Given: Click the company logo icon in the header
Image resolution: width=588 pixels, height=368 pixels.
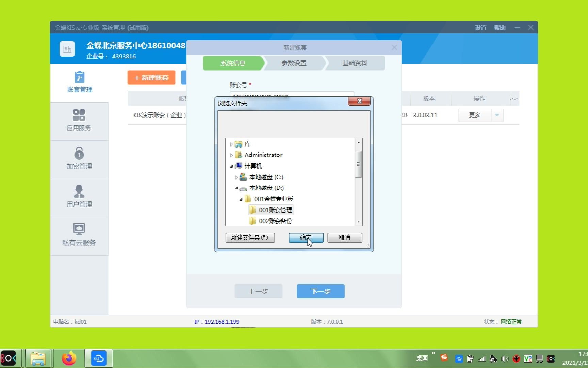Looking at the screenshot, I should 67,49.
